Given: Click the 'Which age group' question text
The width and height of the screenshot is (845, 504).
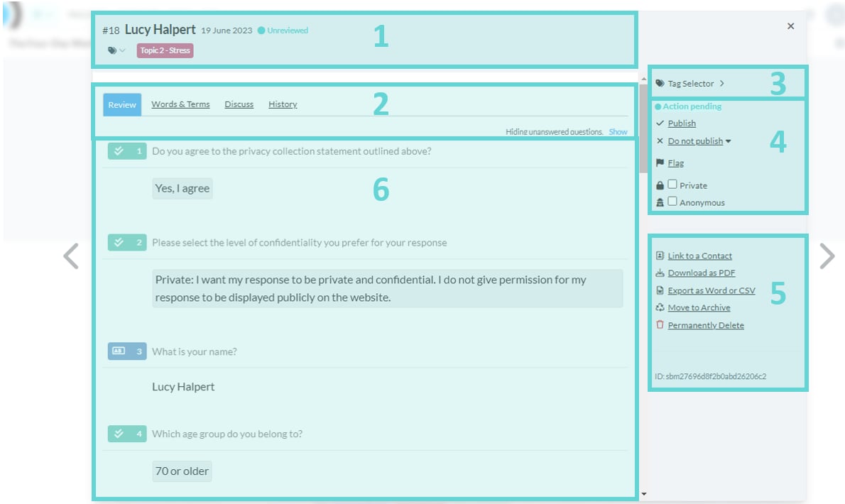Looking at the screenshot, I should [x=227, y=434].
